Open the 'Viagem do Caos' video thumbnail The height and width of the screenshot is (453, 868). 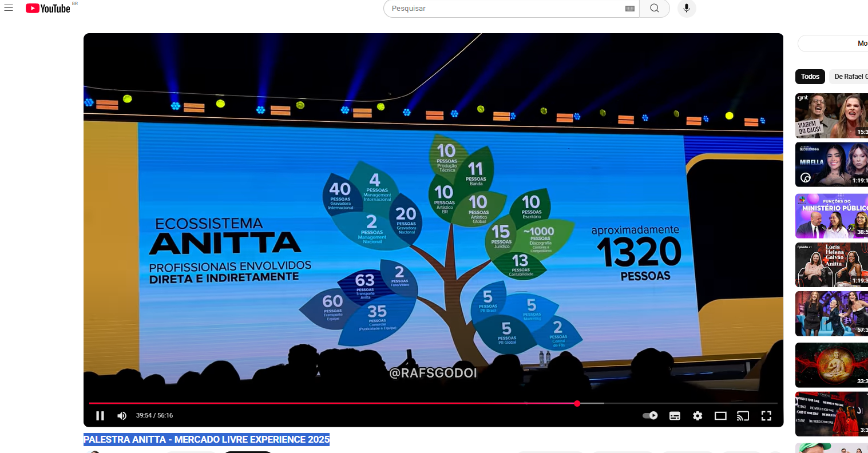click(x=831, y=116)
